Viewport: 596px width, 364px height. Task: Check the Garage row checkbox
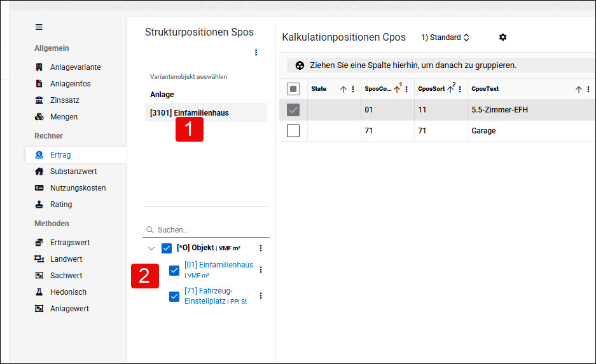[293, 131]
